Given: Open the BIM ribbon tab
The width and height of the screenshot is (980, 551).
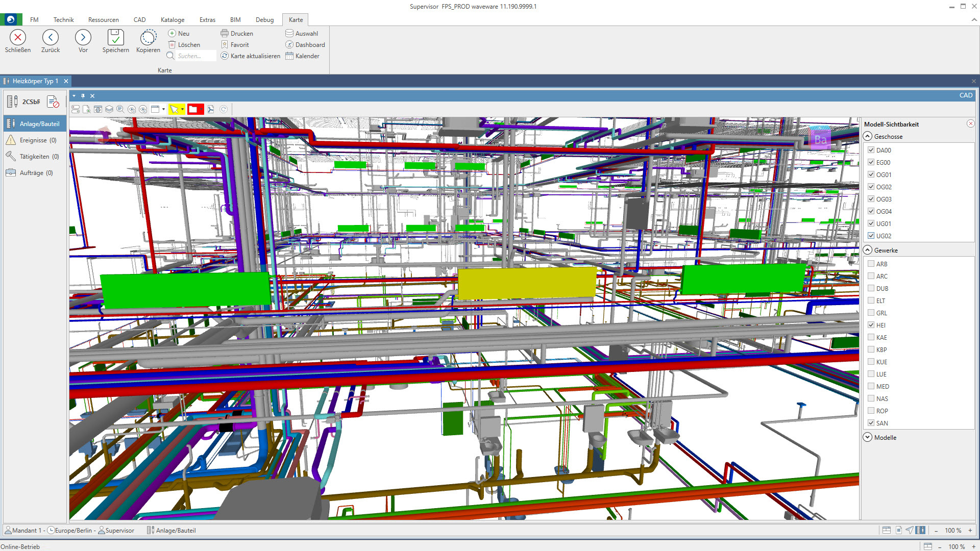Looking at the screenshot, I should click(x=235, y=20).
